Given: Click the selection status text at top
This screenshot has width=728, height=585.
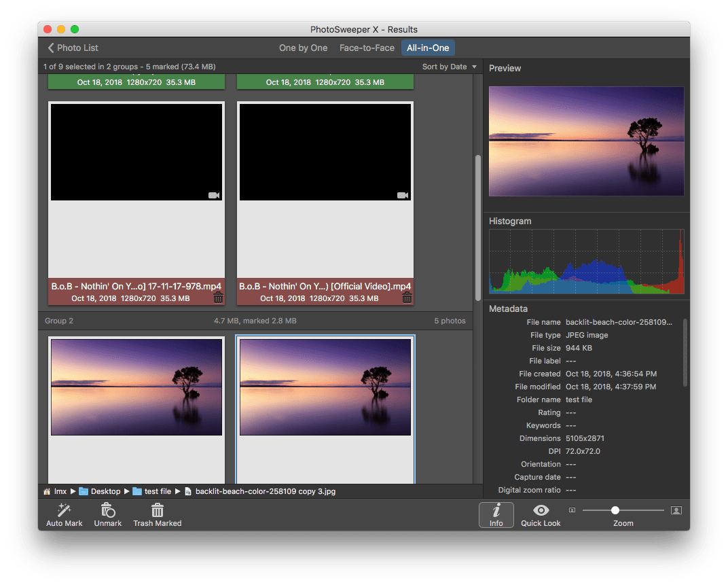Looking at the screenshot, I should coord(129,67).
